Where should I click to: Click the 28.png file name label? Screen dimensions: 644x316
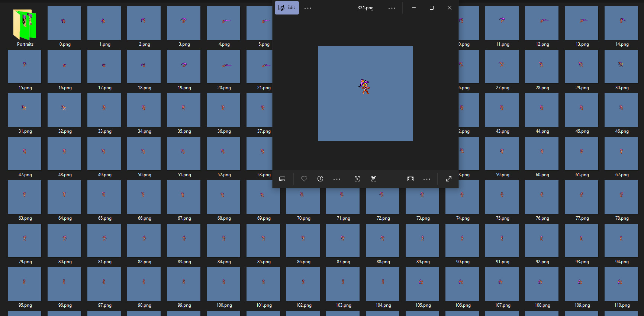[542, 88]
